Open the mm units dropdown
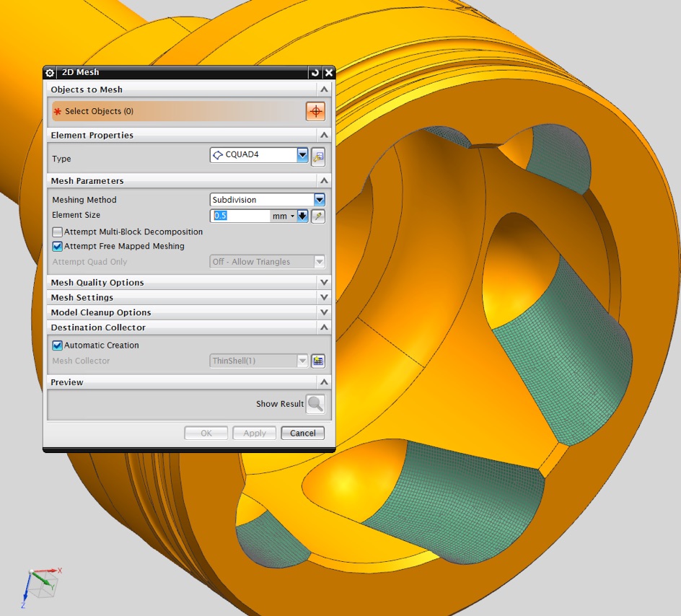 coord(284,216)
